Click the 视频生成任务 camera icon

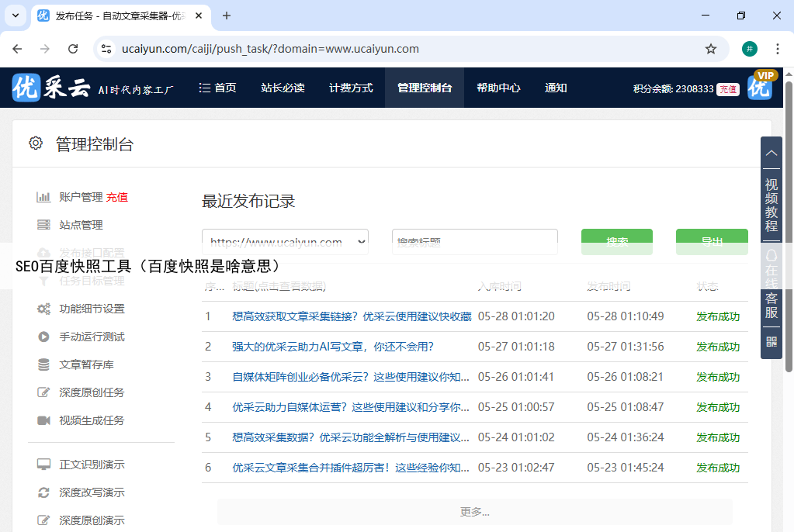(x=43, y=420)
